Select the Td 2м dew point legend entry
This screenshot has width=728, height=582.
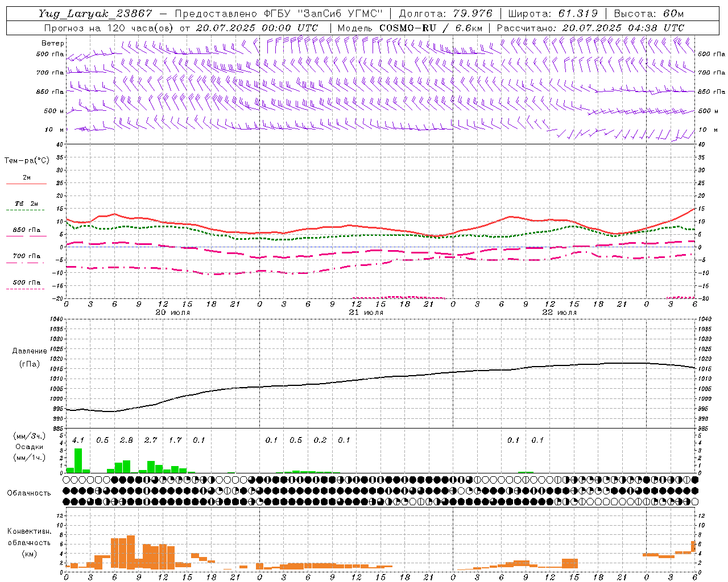[x=26, y=203]
